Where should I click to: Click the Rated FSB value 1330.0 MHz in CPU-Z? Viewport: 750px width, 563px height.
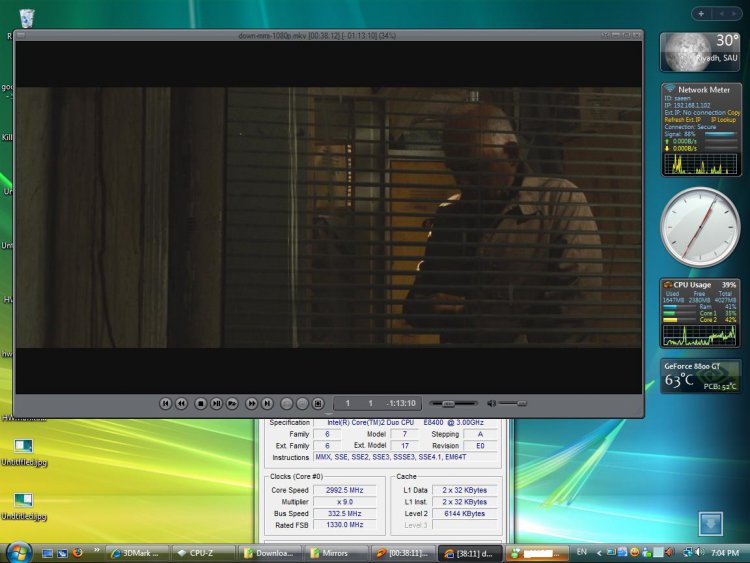344,525
